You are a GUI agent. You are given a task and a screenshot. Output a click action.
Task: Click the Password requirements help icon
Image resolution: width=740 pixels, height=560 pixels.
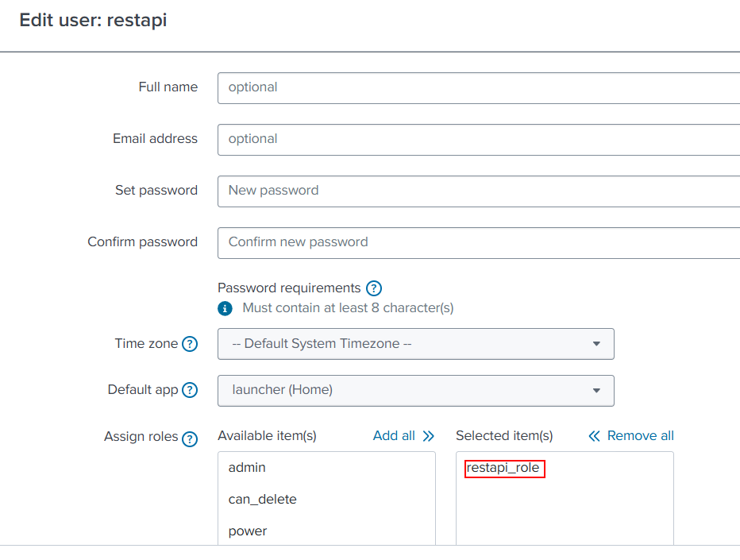pos(374,288)
